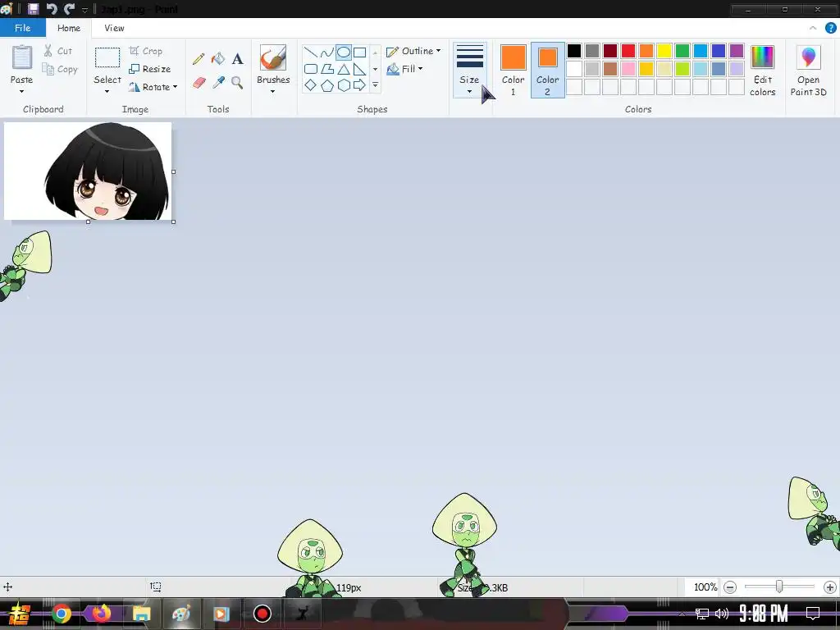Open the Fill dropdown

point(404,69)
